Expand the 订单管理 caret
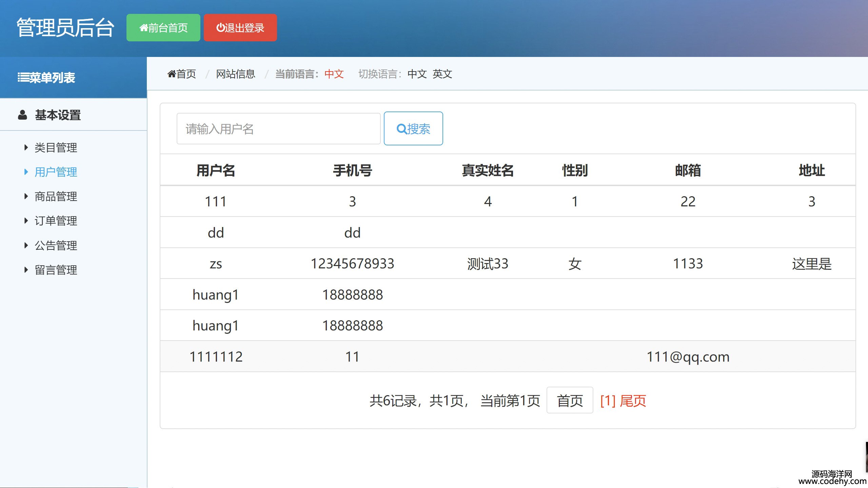868x488 pixels. (x=26, y=221)
